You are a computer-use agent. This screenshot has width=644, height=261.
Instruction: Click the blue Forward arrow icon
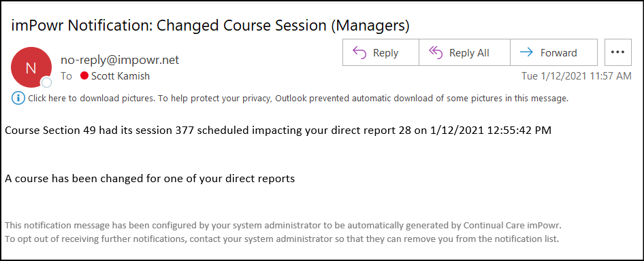click(x=526, y=52)
